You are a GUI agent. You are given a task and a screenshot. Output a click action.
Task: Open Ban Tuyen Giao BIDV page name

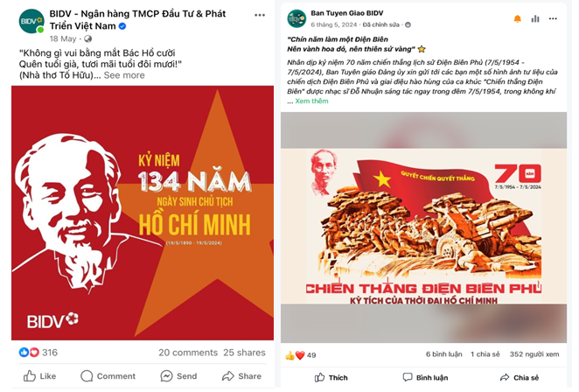point(347,13)
